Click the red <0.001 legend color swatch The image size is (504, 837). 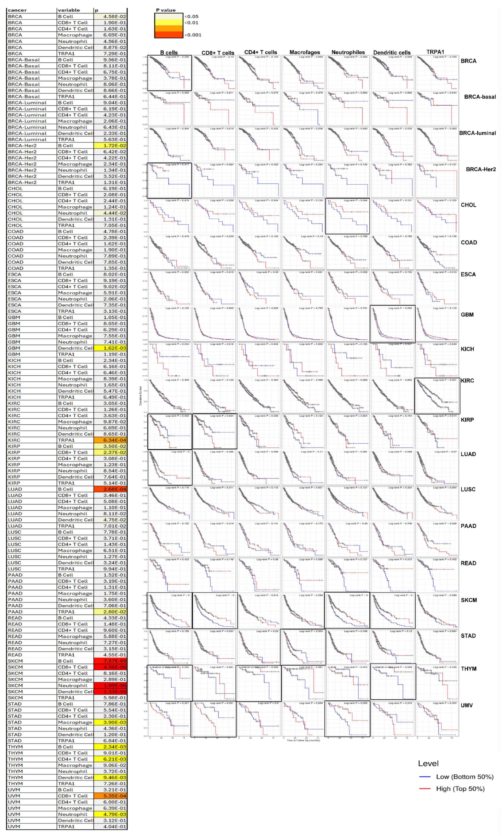pyautogui.click(x=169, y=35)
